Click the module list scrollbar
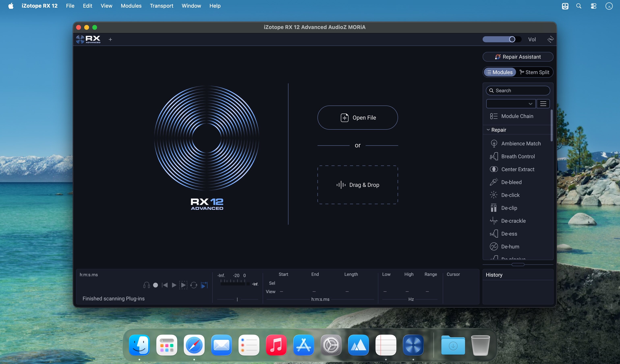The height and width of the screenshot is (364, 620). coord(551,125)
